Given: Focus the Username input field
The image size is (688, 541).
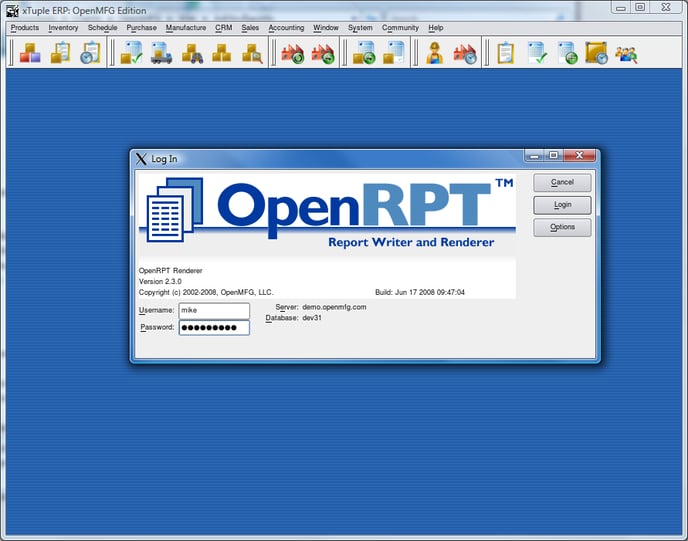Looking at the screenshot, I should coord(214,310).
